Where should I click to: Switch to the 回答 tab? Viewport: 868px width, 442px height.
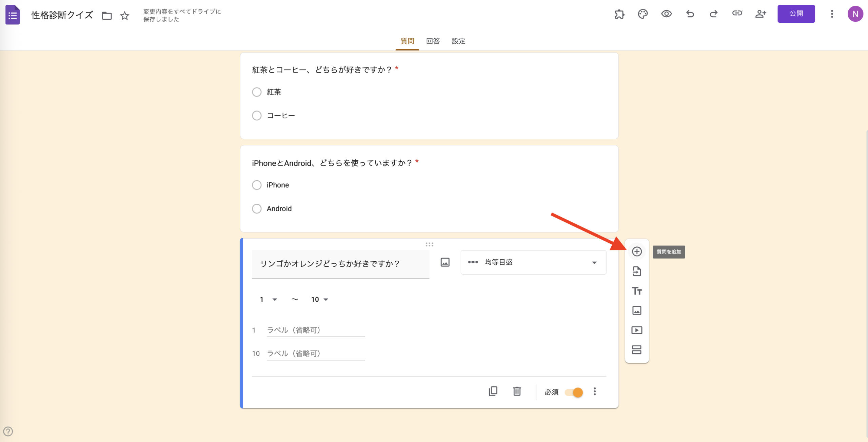pyautogui.click(x=433, y=41)
